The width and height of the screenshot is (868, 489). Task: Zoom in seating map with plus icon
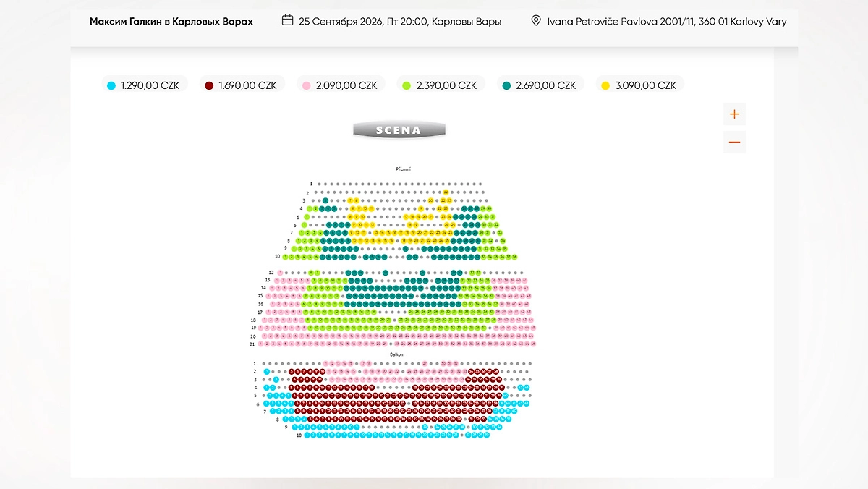tap(734, 114)
